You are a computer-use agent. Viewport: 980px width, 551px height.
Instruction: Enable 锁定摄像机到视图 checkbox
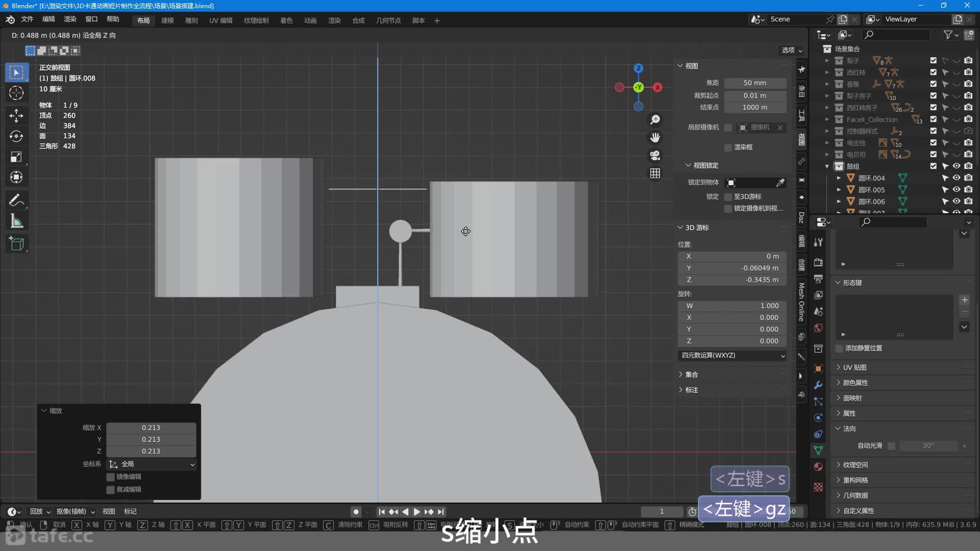click(x=728, y=209)
